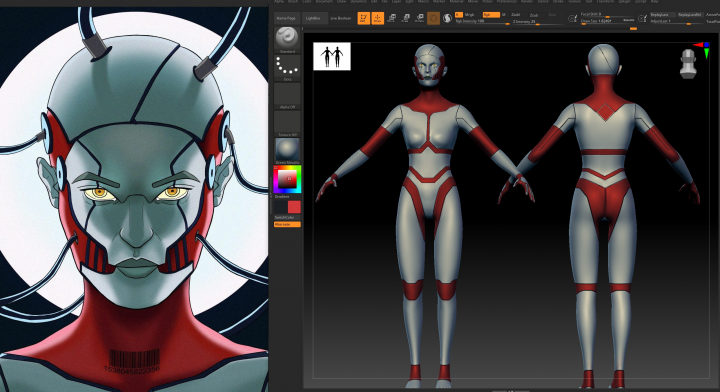Screen dimensions: 720x392
Task: Adjust the Focal Shift slider
Action: point(607,15)
